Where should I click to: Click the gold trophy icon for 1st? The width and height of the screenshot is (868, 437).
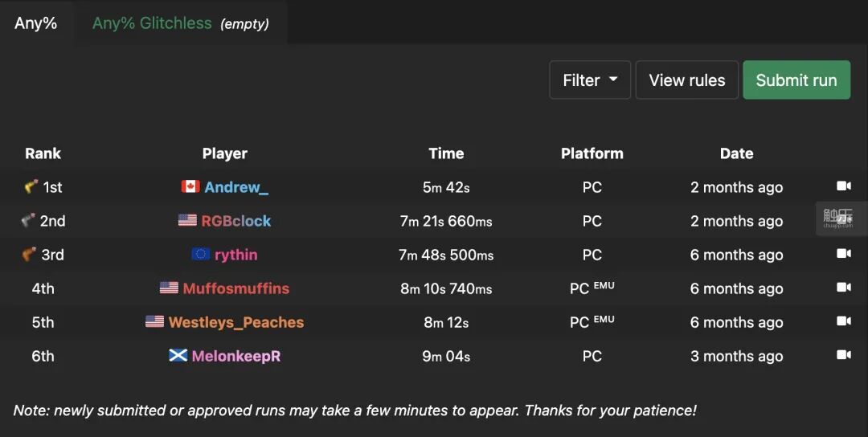(x=31, y=186)
